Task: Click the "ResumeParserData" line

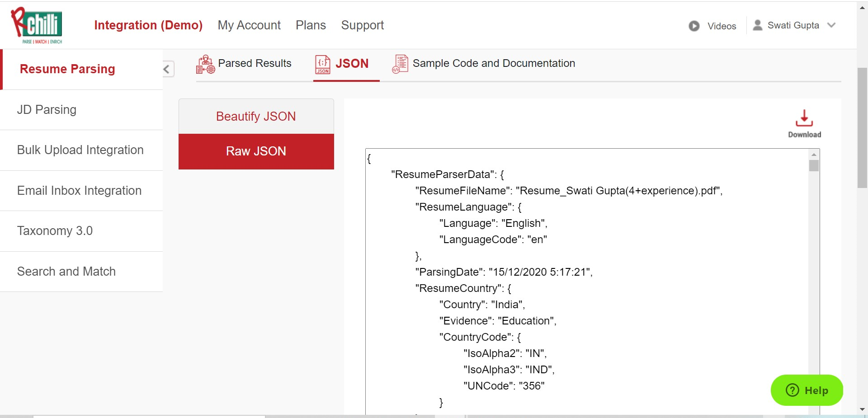Action: coord(448,174)
